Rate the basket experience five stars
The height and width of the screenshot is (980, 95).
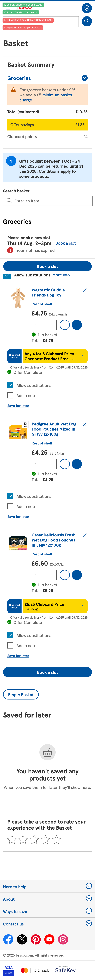point(57,840)
